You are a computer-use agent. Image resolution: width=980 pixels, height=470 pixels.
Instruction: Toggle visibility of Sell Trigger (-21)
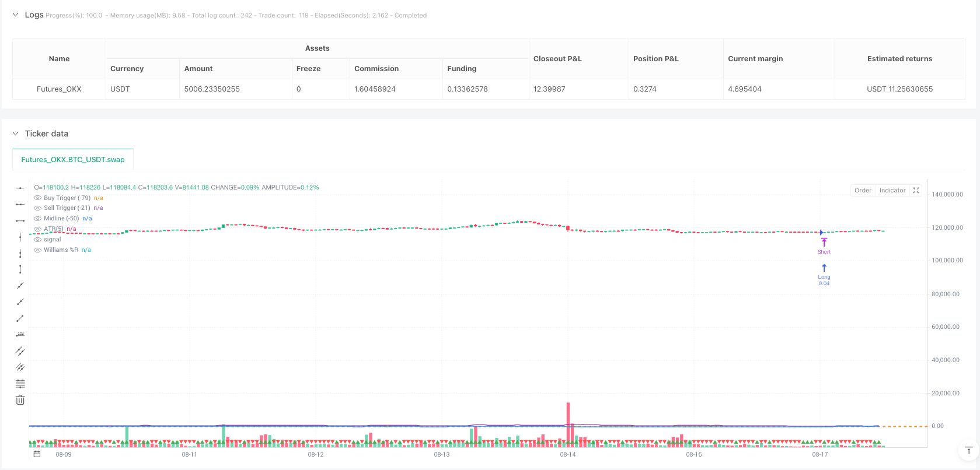click(x=38, y=208)
